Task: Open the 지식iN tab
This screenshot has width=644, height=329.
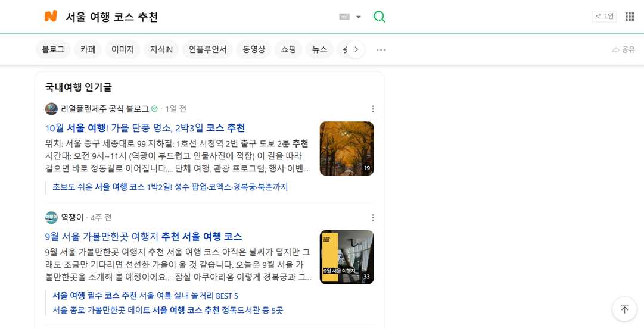Action: click(x=161, y=49)
